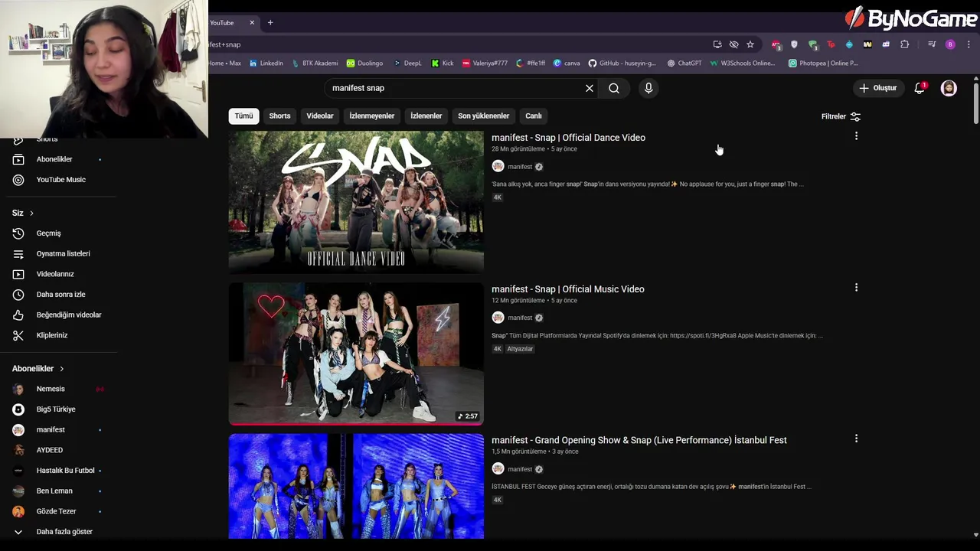Open the Chrome three-dot menu
Image resolution: width=980 pixels, height=551 pixels.
click(969, 44)
